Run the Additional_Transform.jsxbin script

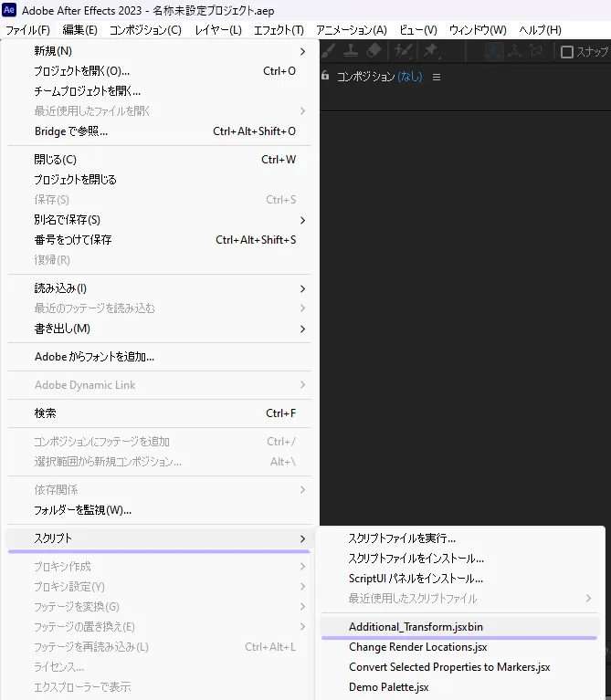[460, 627]
